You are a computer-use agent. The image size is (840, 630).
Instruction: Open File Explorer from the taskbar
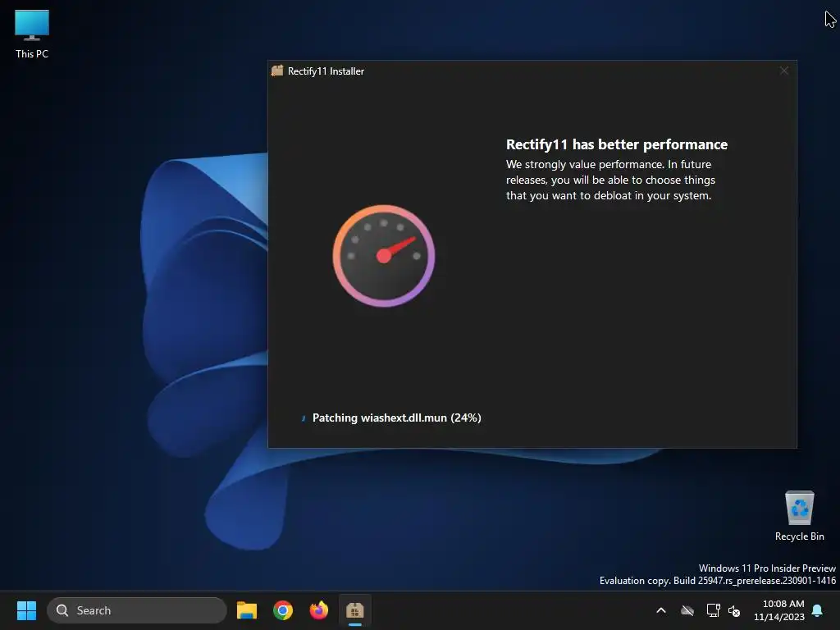[247, 610]
